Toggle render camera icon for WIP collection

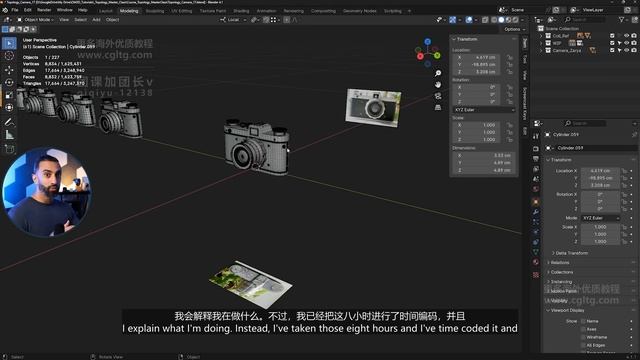click(x=634, y=43)
